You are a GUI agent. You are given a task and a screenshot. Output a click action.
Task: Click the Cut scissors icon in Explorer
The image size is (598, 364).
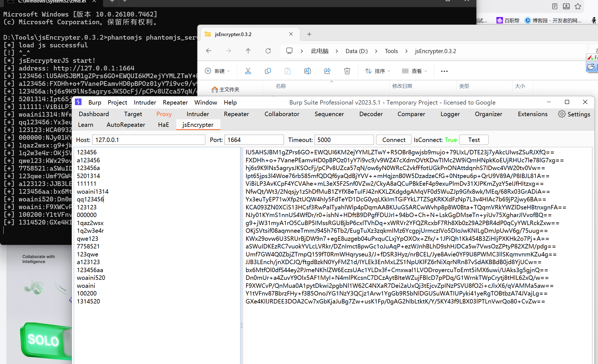248,71
